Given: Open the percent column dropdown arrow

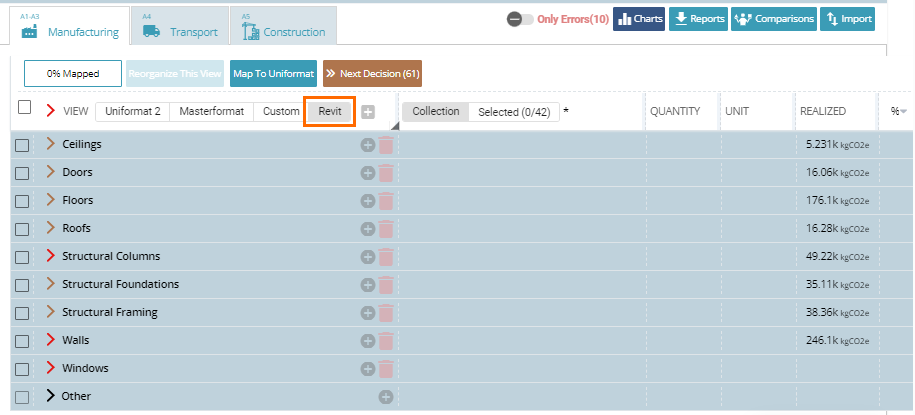Looking at the screenshot, I should (904, 112).
